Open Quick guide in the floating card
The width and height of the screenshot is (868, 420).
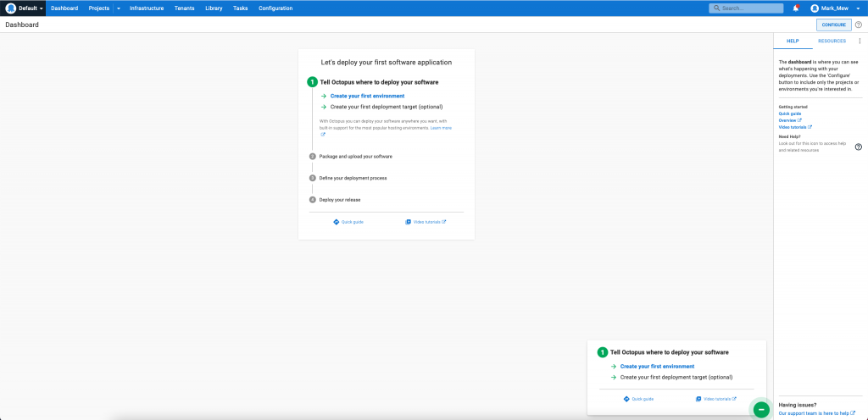click(643, 399)
